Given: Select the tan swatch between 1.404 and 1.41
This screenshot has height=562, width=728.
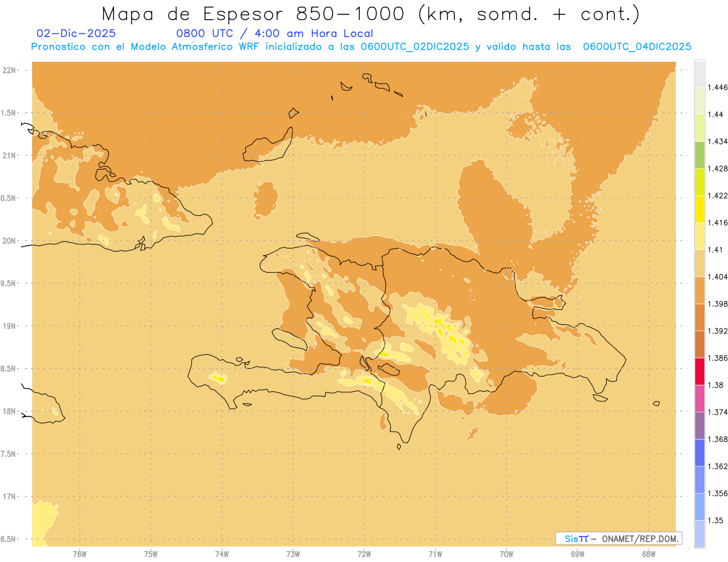Looking at the screenshot, I should pos(699,263).
